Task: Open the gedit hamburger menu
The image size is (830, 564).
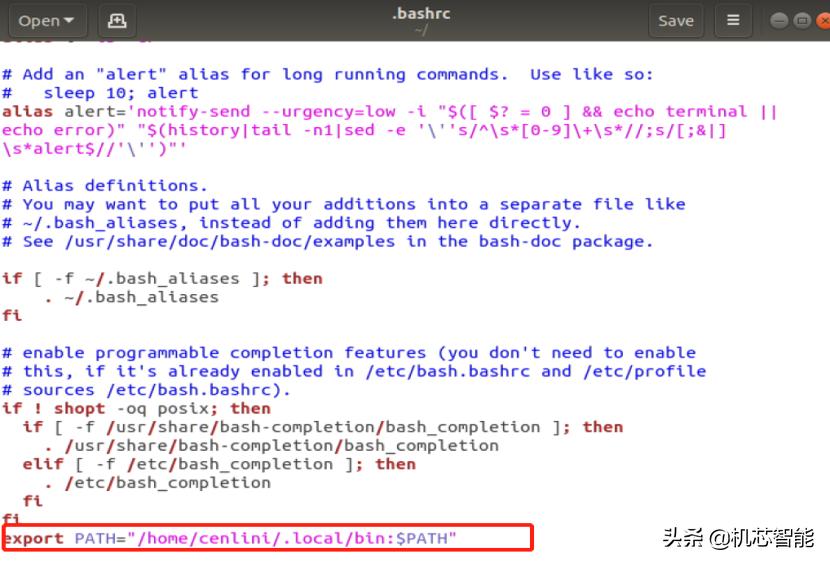Action: (733, 21)
